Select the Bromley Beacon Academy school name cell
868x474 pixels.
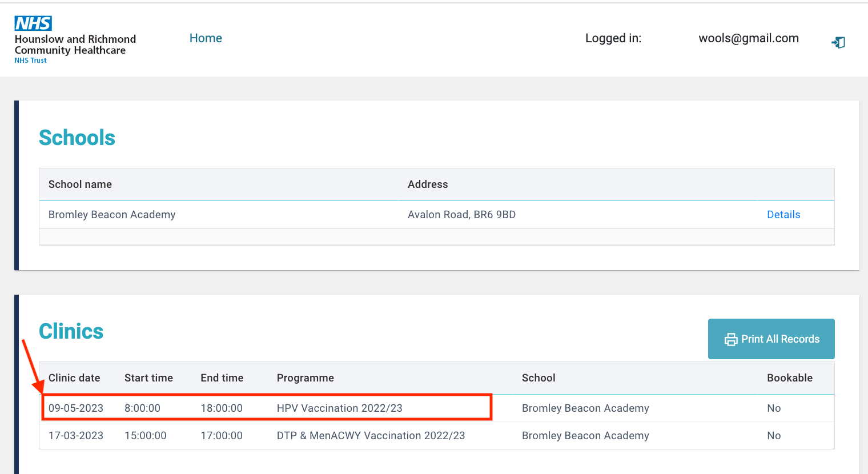[112, 215]
